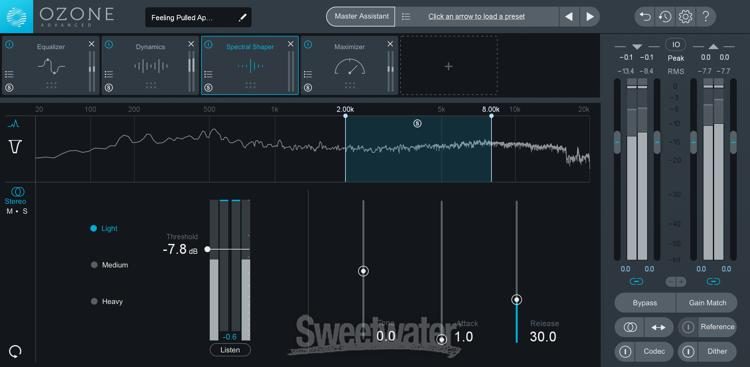The height and width of the screenshot is (367, 750).
Task: Open Dynamics module preset list
Action: 109,74
